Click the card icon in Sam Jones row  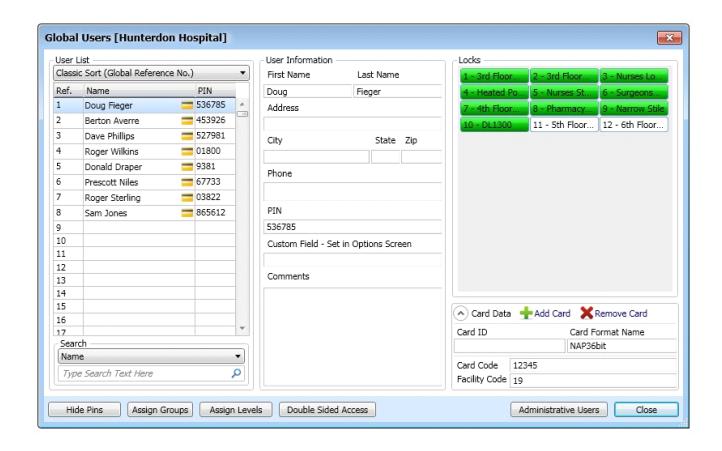[x=187, y=213]
